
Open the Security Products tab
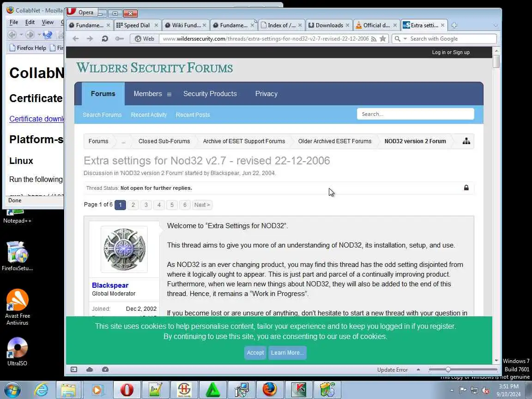tap(210, 94)
